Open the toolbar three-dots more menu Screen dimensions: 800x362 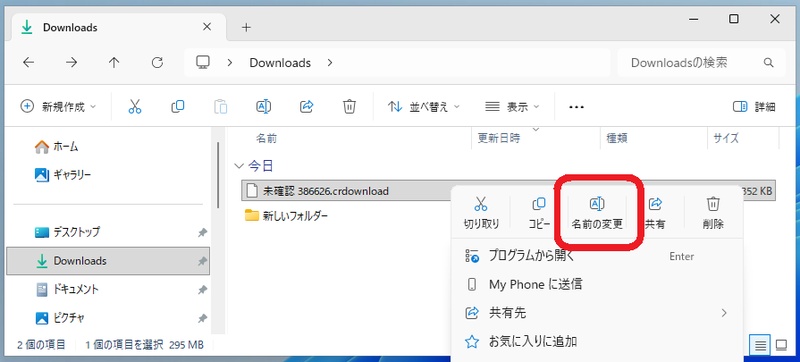[576, 107]
